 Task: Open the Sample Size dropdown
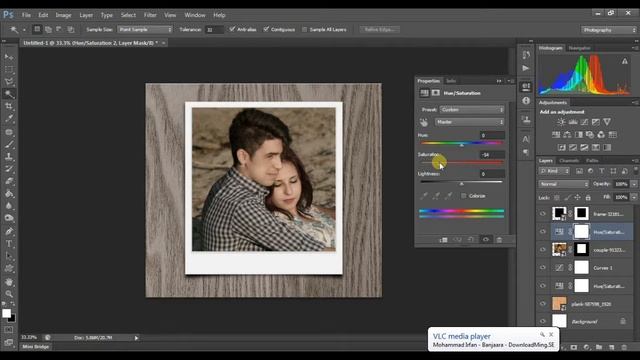point(145,29)
